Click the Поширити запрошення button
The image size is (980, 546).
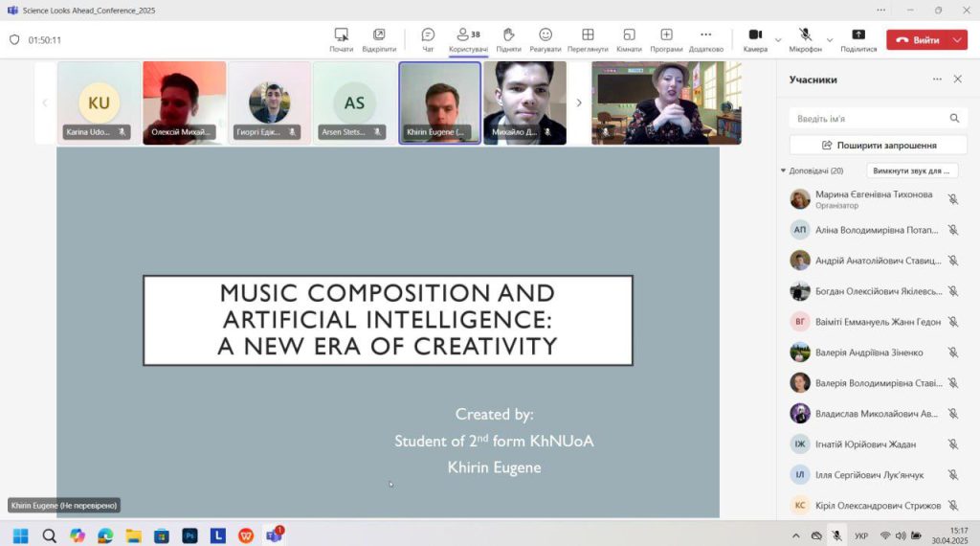878,146
